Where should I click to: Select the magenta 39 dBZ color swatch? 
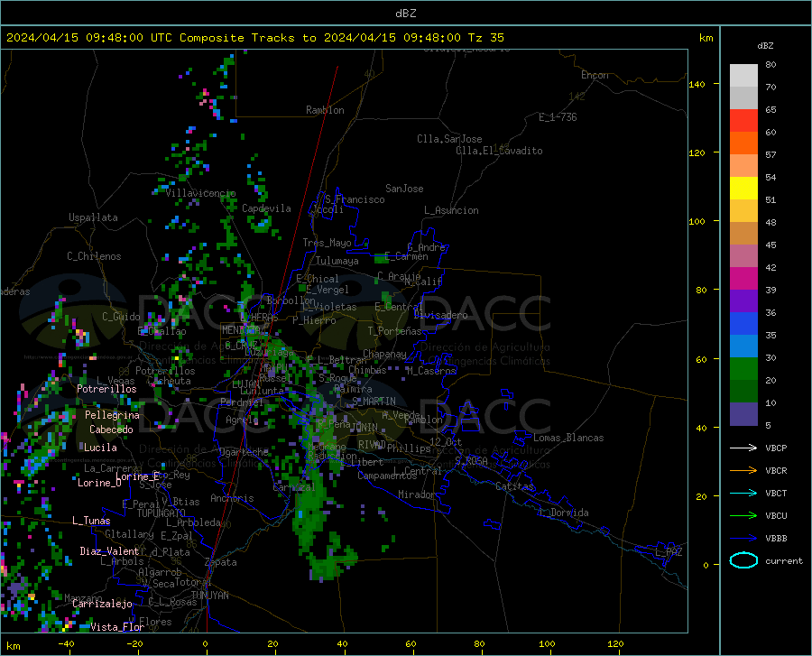tap(743, 279)
